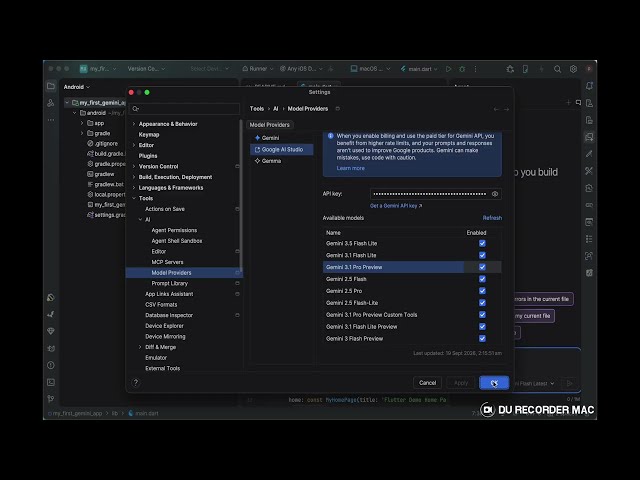This screenshot has width=640, height=480.
Task: Open the Terminal tool window icon
Action: [x=51, y=382]
